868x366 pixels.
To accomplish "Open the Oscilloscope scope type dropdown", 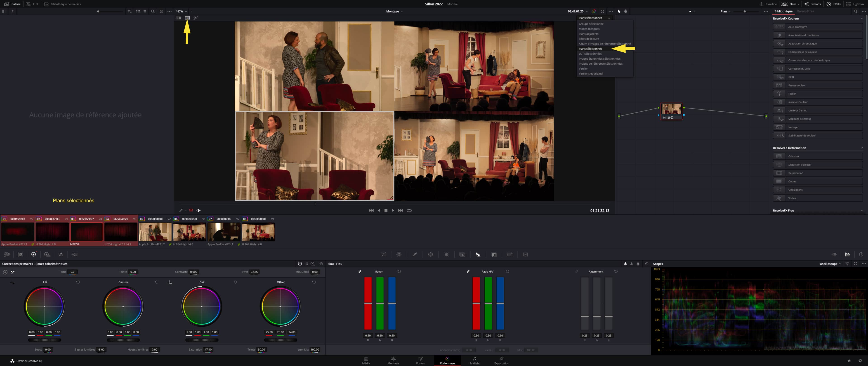I will coord(830,264).
